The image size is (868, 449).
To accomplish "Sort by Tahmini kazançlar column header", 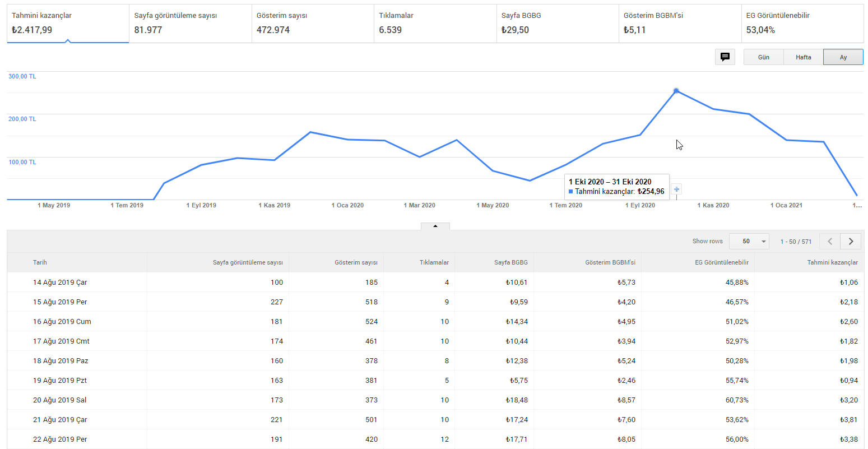I will 832,262.
